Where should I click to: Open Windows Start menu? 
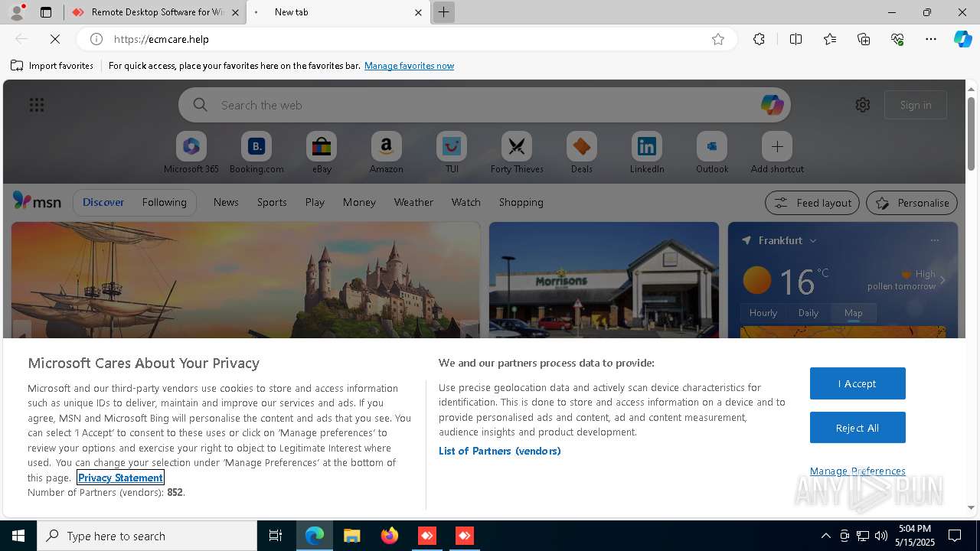tap(18, 536)
